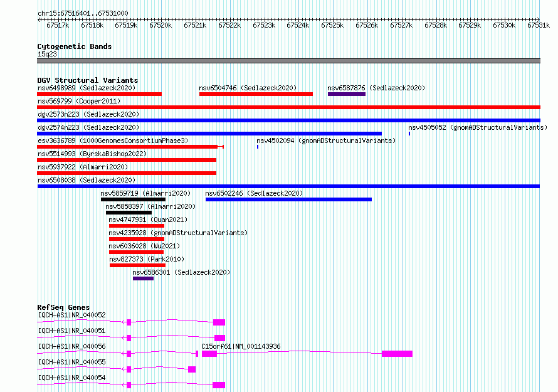Image resolution: width=558 pixels, height=392 pixels.
Task: Select the blue dgv2574n223 variant bar
Action: (x=209, y=134)
